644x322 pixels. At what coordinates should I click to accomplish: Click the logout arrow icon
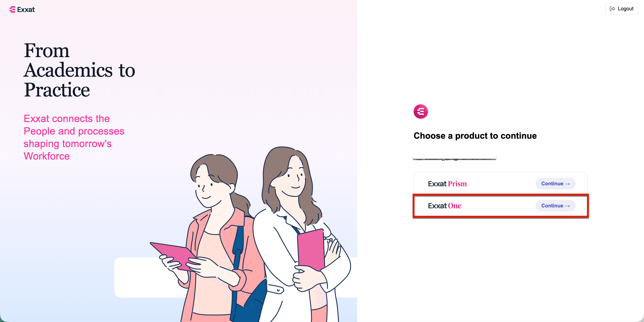(612, 9)
